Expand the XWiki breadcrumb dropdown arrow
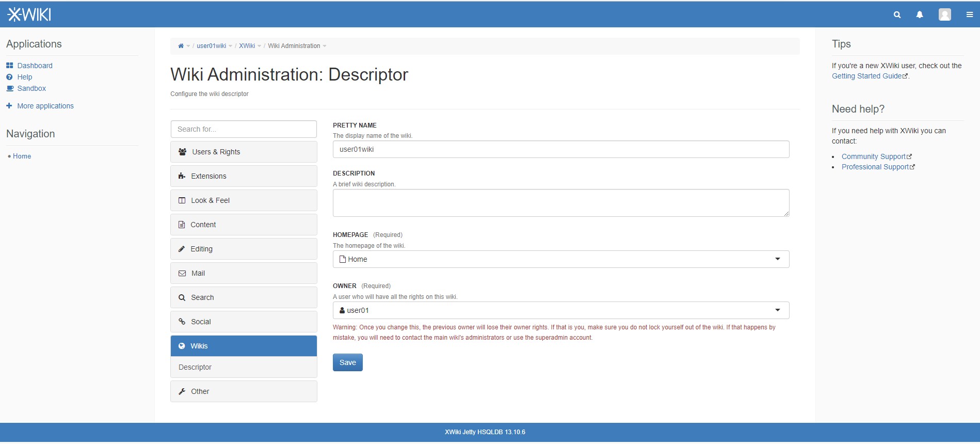The height and width of the screenshot is (444, 980). [x=259, y=46]
